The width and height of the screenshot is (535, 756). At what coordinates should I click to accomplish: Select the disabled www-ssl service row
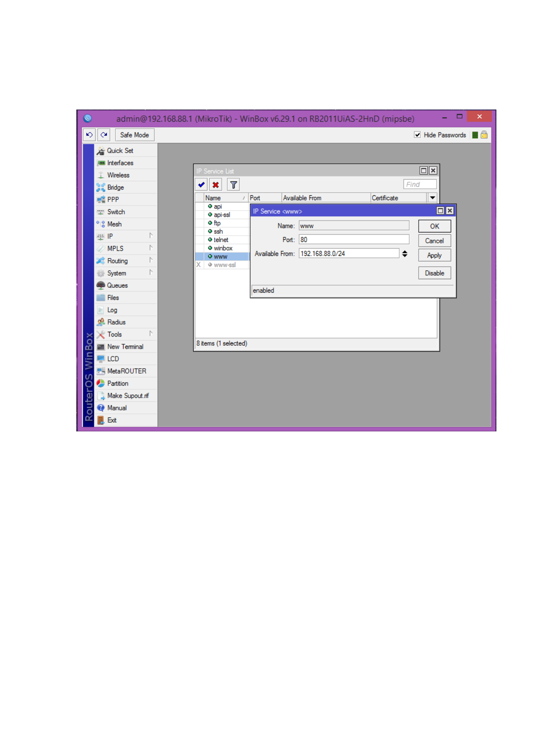click(x=222, y=265)
